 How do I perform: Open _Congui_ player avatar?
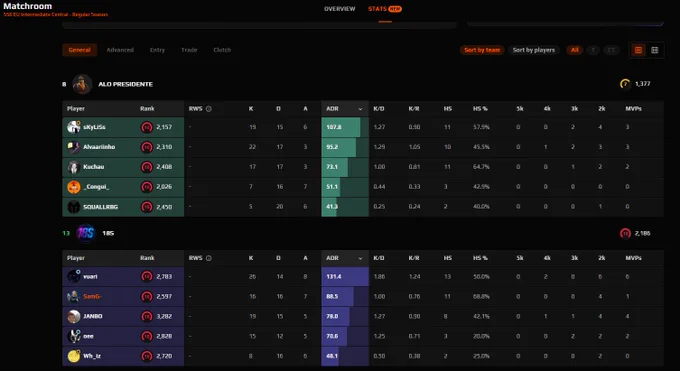point(74,187)
